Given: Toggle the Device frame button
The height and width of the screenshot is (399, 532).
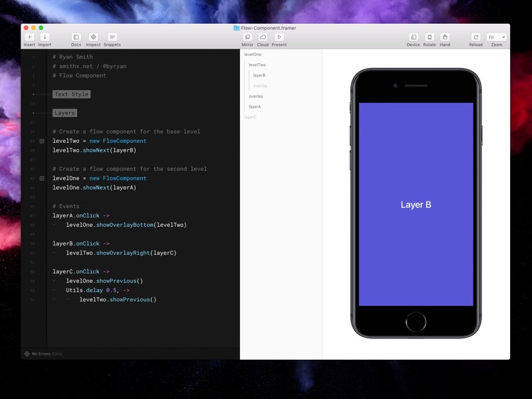Looking at the screenshot, I should (x=413, y=37).
